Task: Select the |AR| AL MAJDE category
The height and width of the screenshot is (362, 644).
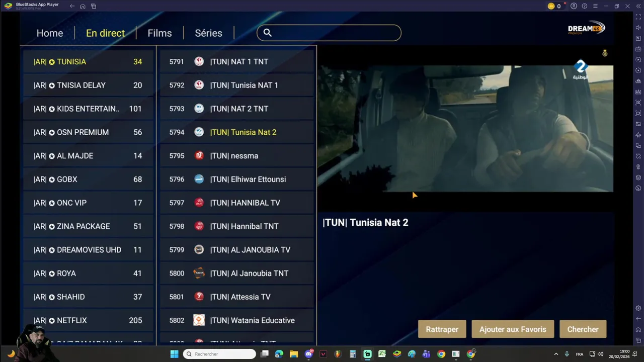Action: point(88,156)
